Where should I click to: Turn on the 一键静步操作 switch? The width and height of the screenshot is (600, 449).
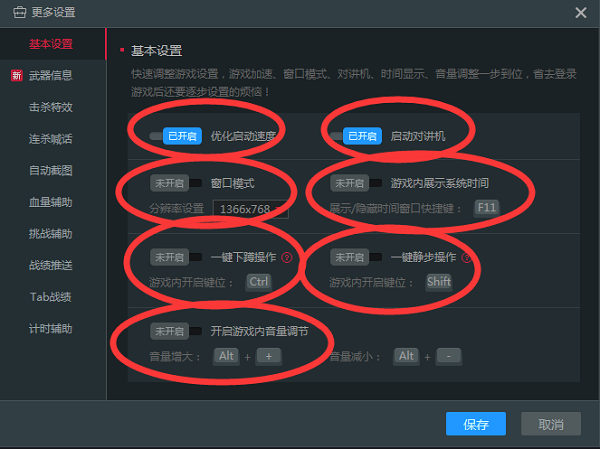(356, 257)
